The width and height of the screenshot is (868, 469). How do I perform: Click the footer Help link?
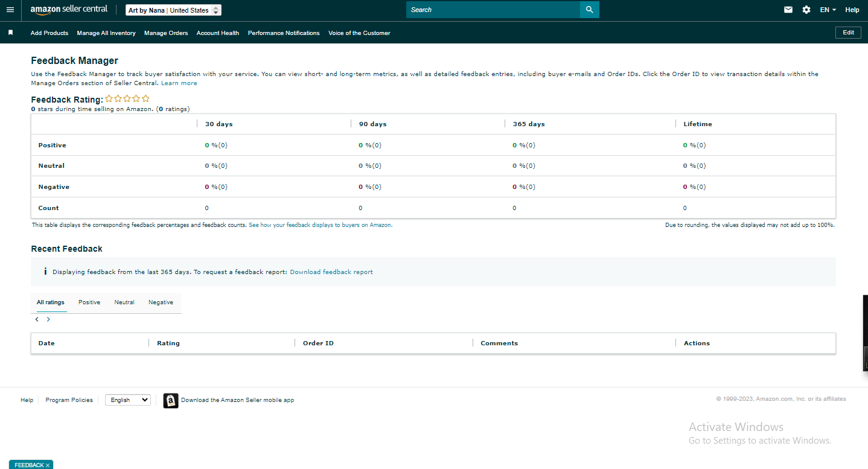[27, 400]
